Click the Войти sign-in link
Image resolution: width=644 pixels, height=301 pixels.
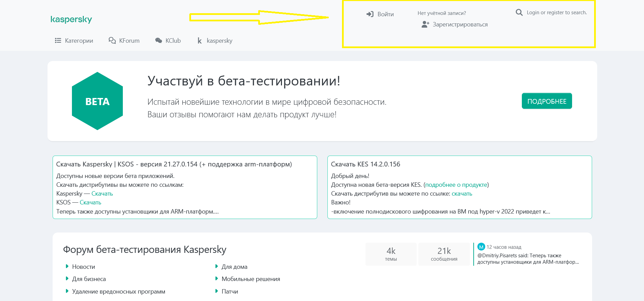pyautogui.click(x=385, y=14)
